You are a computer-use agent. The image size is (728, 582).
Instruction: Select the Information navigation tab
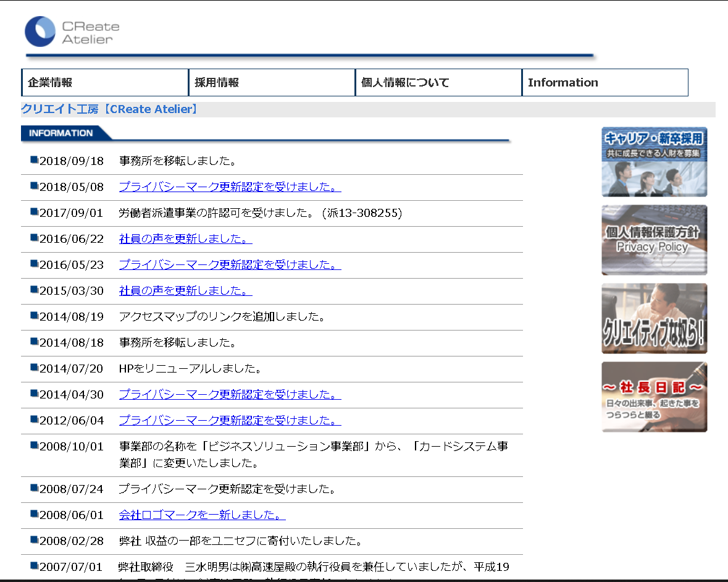click(563, 82)
